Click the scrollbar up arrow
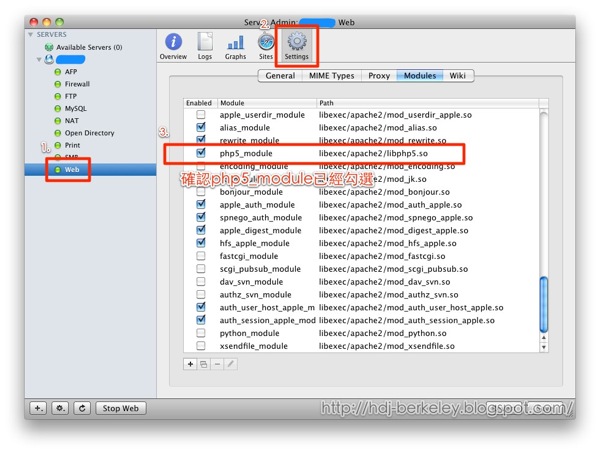Image resolution: width=600 pixels, height=453 pixels. [543, 338]
